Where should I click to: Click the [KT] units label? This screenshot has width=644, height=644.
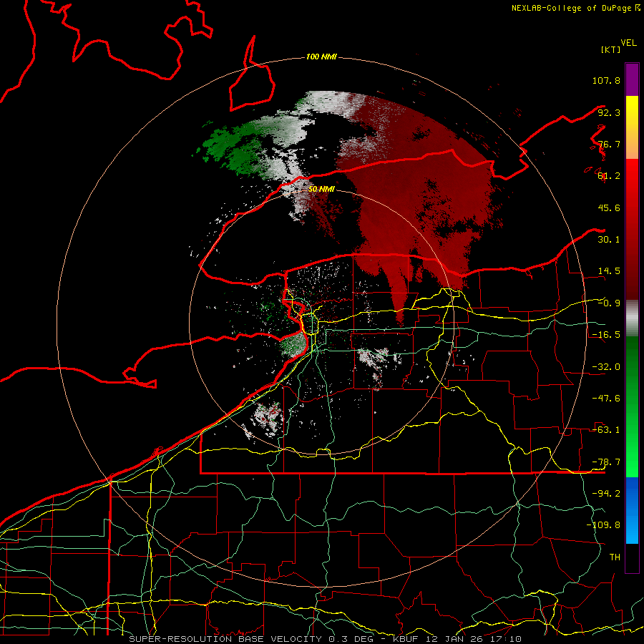point(610,49)
